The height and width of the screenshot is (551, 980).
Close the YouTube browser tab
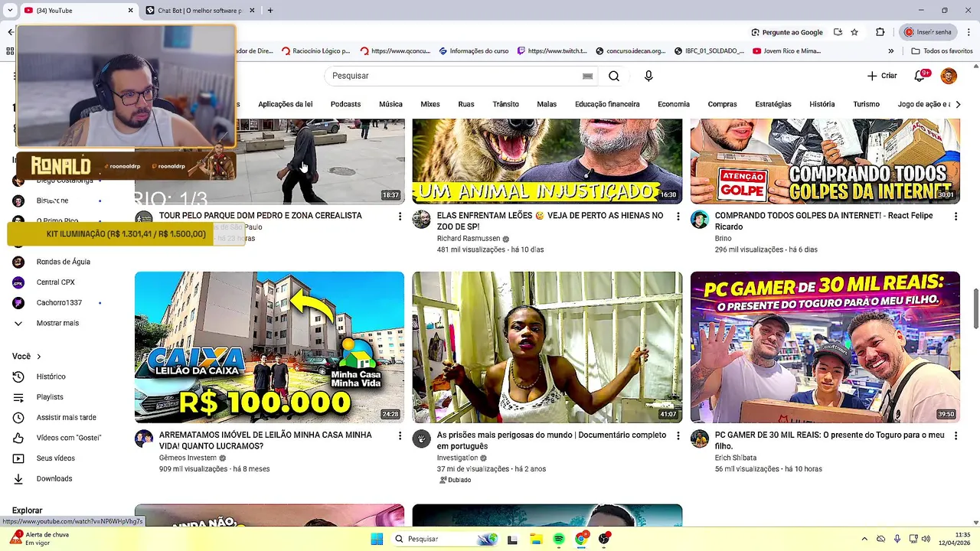point(130,11)
